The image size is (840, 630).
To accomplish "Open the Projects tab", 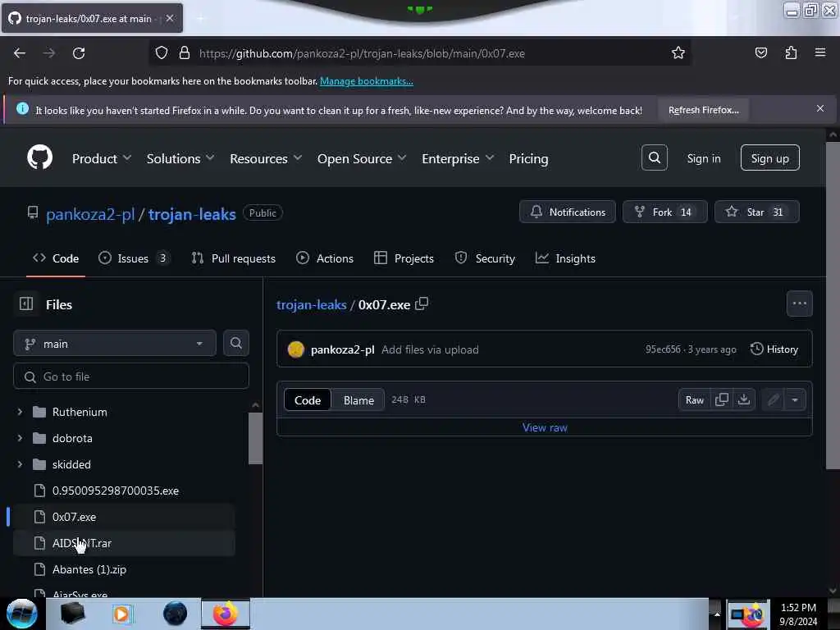I will pyautogui.click(x=404, y=258).
